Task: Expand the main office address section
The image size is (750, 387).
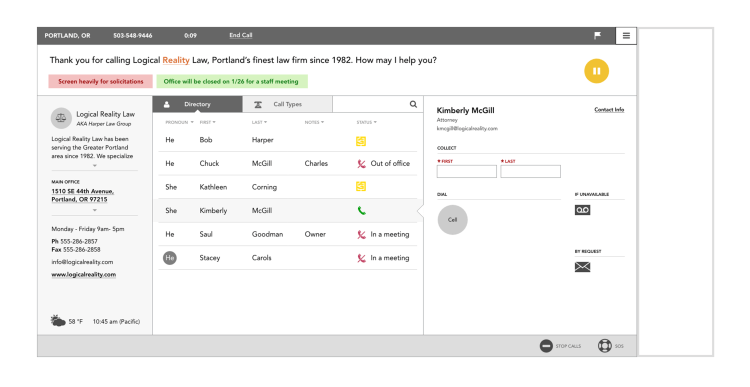Action: point(95,210)
